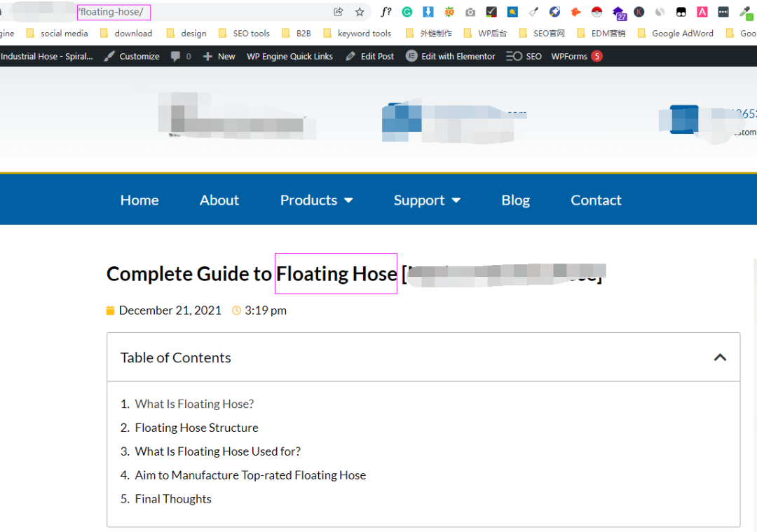Open the Grammarly extension icon
This screenshot has height=532, width=757.
[407, 12]
